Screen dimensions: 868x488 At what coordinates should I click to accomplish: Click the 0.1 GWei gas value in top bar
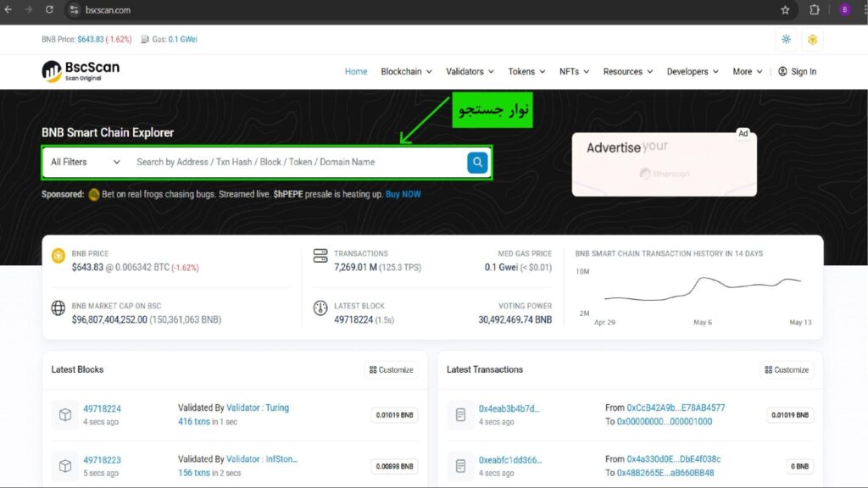[x=183, y=39]
